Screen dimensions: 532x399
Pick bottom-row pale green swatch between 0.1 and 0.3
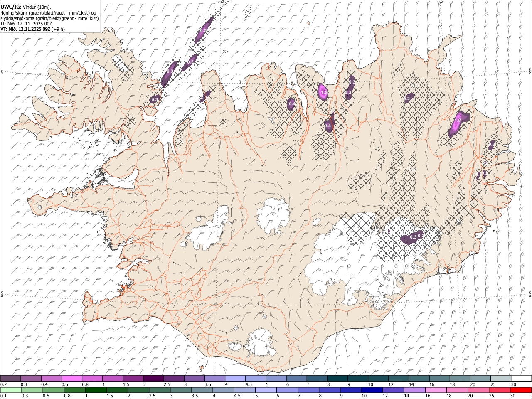click(11, 390)
